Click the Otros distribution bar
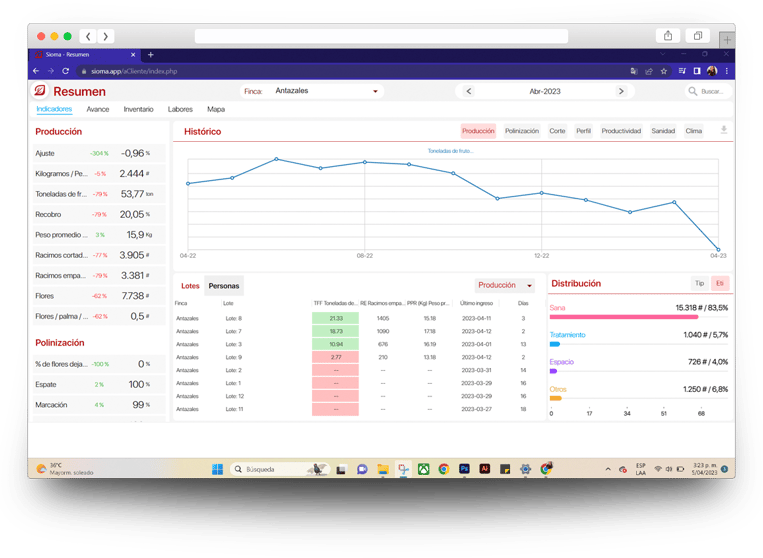This screenshot has height=558, width=763. pos(556,398)
